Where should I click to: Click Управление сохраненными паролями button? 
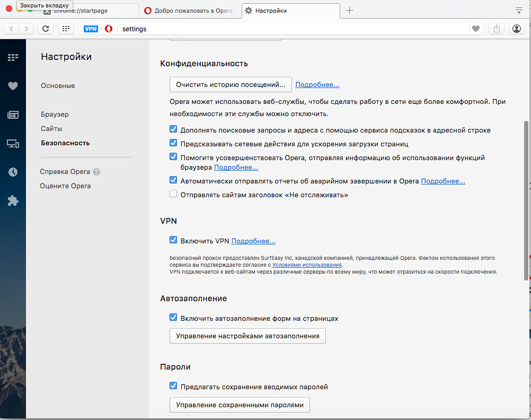pyautogui.click(x=240, y=405)
